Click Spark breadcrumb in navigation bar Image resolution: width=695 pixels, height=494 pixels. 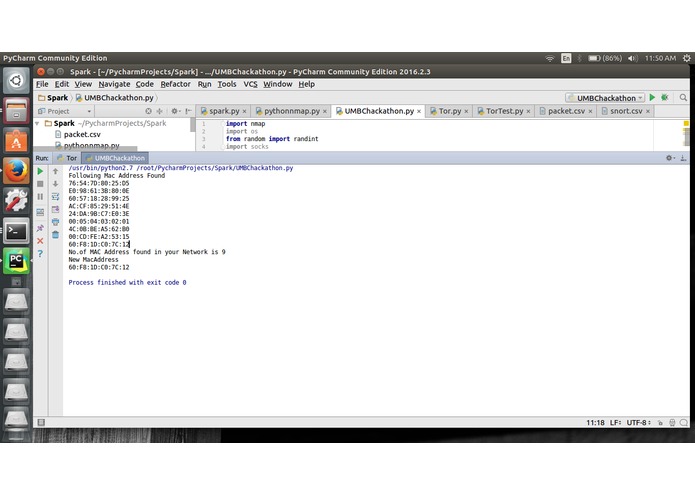point(53,98)
